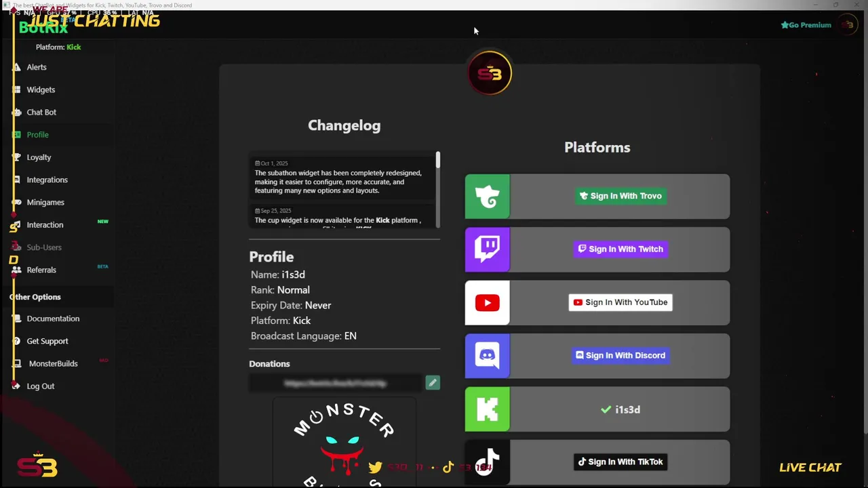Click the Minigames gamepad icon
This screenshot has height=488, width=868.
pos(17,202)
